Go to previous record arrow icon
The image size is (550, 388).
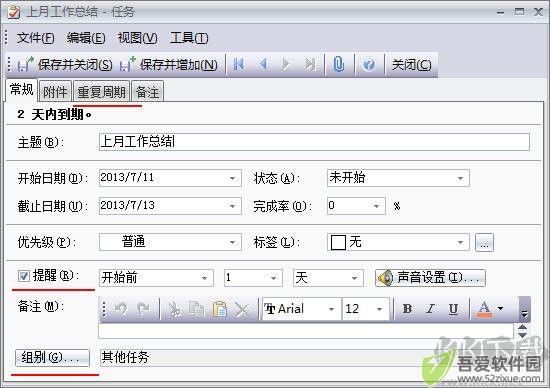263,64
